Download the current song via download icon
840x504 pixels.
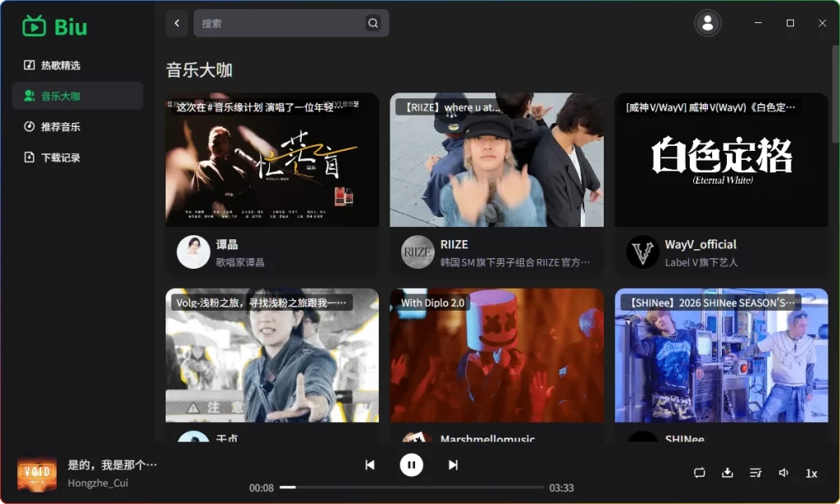[727, 473]
